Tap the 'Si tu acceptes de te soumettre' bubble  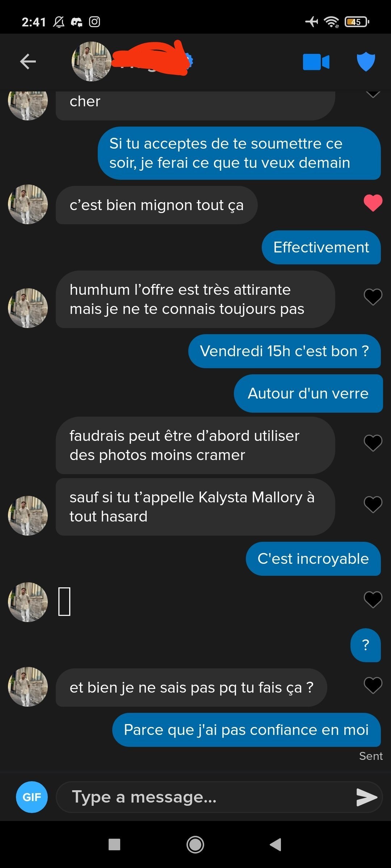pos(239,153)
